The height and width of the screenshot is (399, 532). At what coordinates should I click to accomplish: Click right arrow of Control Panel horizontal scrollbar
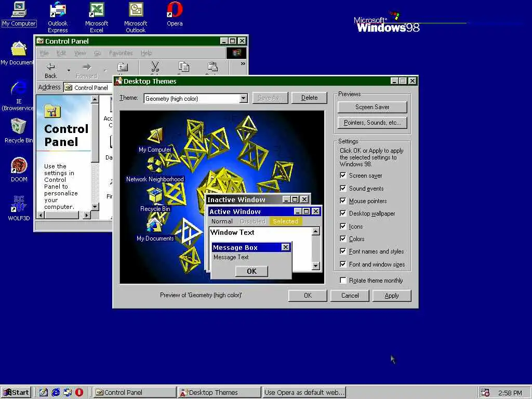87,215
